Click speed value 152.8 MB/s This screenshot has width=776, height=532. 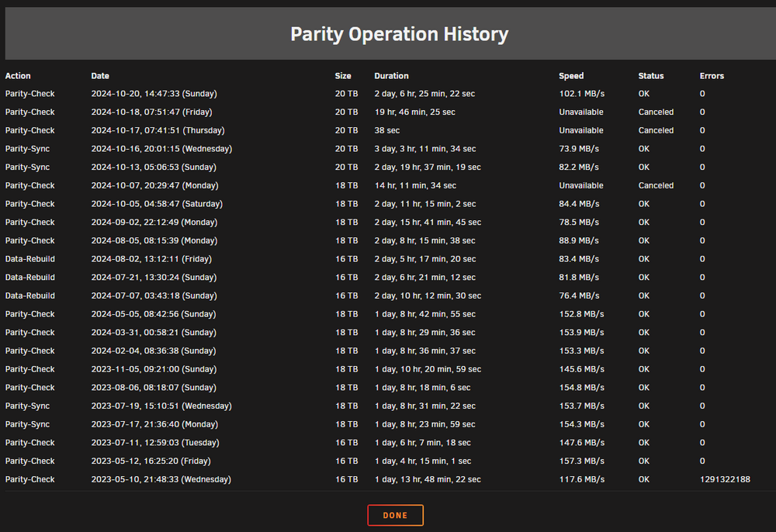(x=581, y=314)
